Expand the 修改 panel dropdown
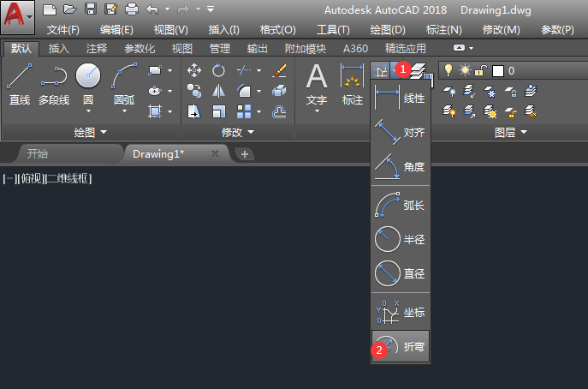This screenshot has width=588, height=389. 238,132
